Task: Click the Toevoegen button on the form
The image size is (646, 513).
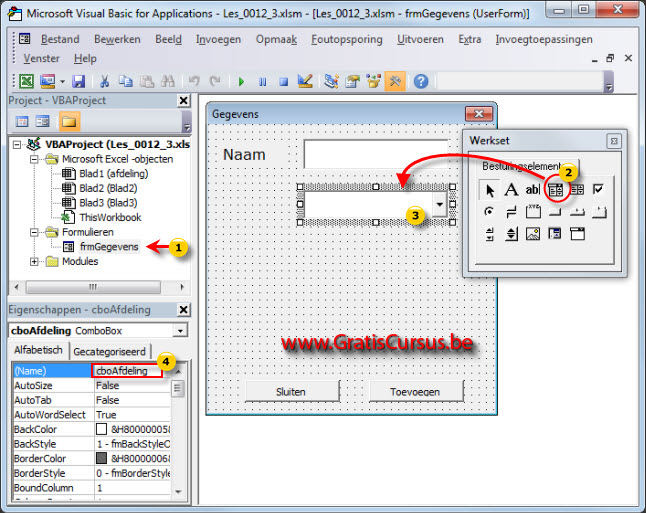Action: 415,392
